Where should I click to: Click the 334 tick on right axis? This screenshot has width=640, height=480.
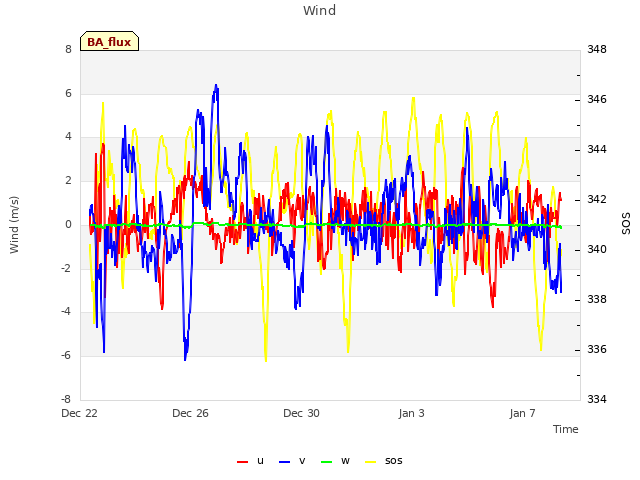(597, 399)
